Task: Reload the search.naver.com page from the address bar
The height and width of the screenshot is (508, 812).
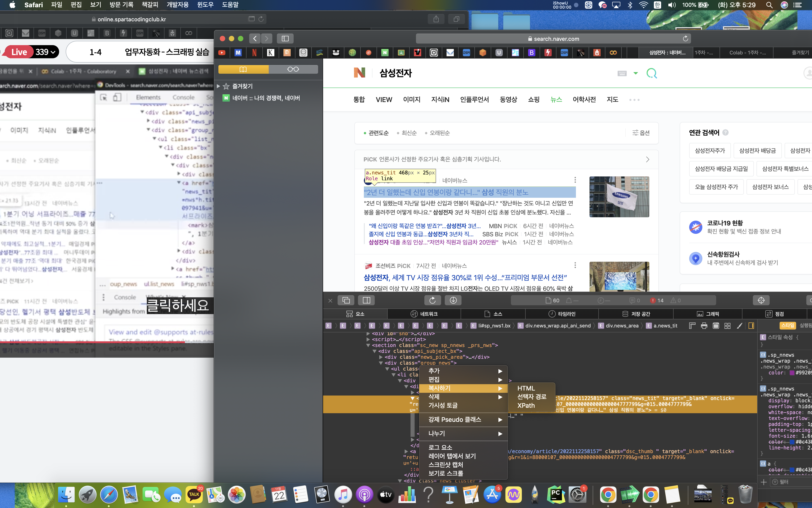Action: [x=686, y=39]
